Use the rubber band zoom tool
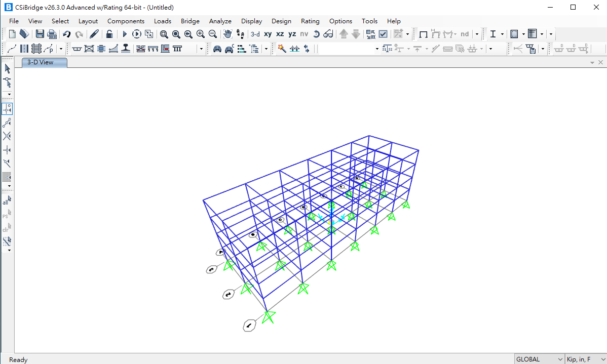 164,34
